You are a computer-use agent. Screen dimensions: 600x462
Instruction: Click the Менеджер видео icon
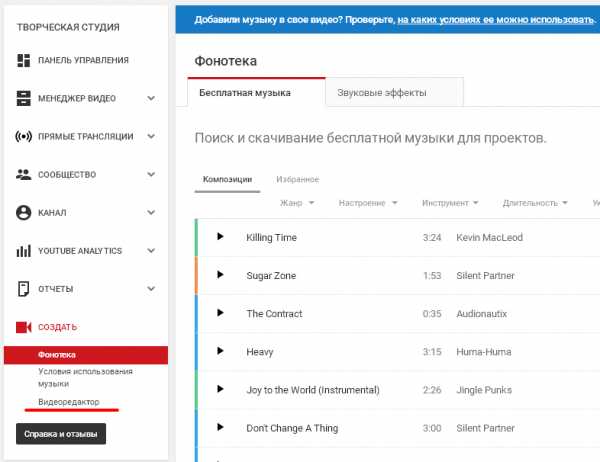(x=23, y=98)
